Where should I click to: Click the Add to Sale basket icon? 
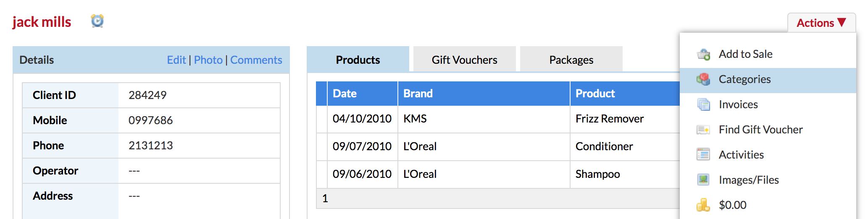pos(703,54)
